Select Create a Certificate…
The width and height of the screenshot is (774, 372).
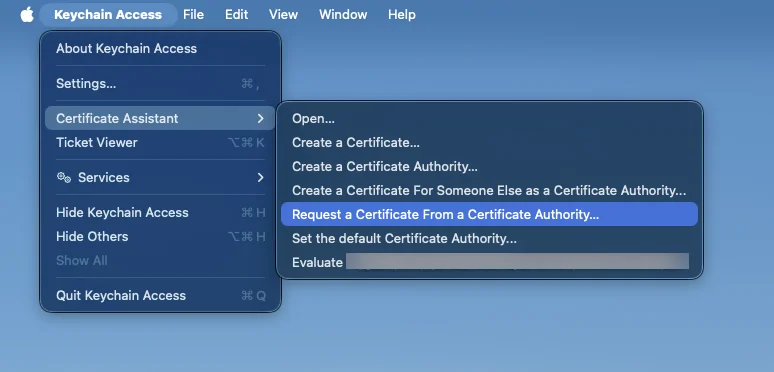[x=490, y=143]
